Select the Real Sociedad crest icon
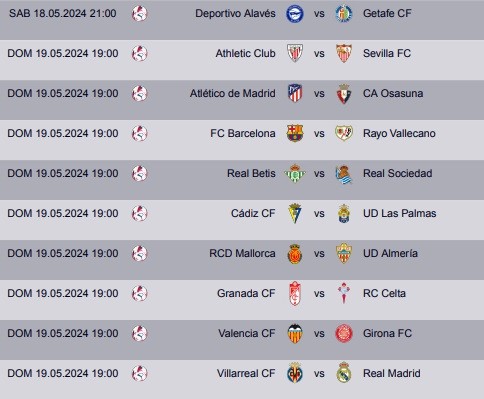The height and width of the screenshot is (399, 484). coord(344,174)
